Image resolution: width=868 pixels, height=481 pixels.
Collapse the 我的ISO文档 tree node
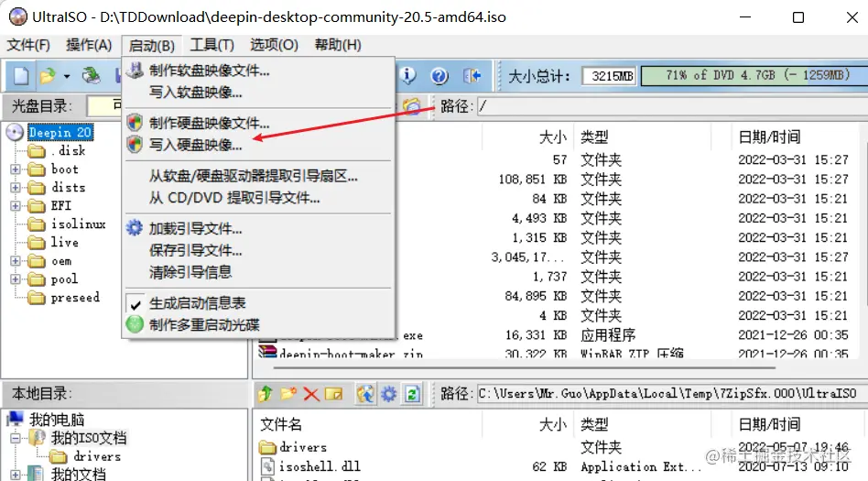pyautogui.click(x=16, y=438)
